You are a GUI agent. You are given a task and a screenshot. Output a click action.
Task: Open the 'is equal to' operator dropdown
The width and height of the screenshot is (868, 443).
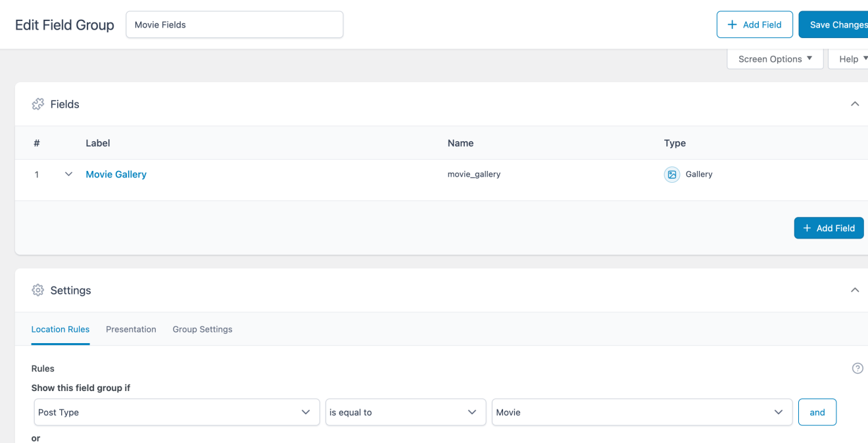405,412
